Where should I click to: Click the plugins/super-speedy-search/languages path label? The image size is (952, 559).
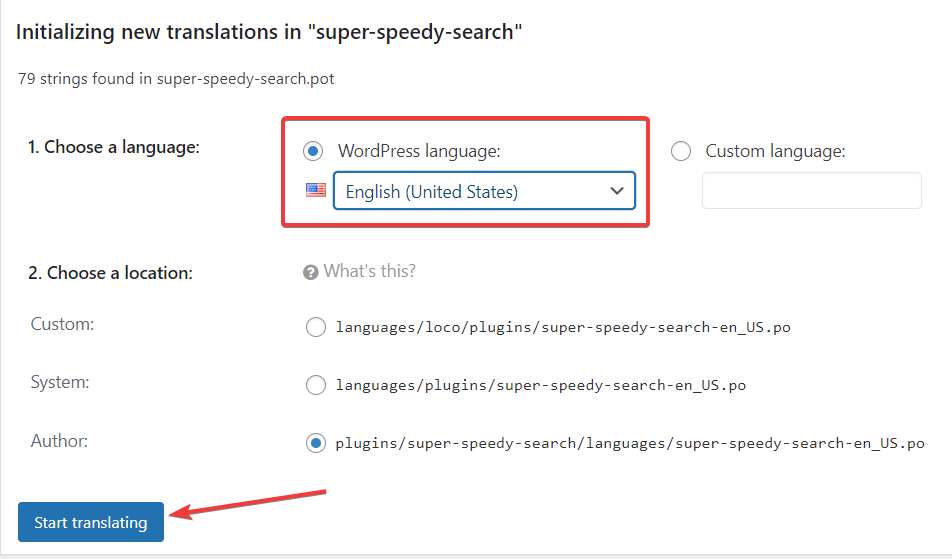(630, 444)
